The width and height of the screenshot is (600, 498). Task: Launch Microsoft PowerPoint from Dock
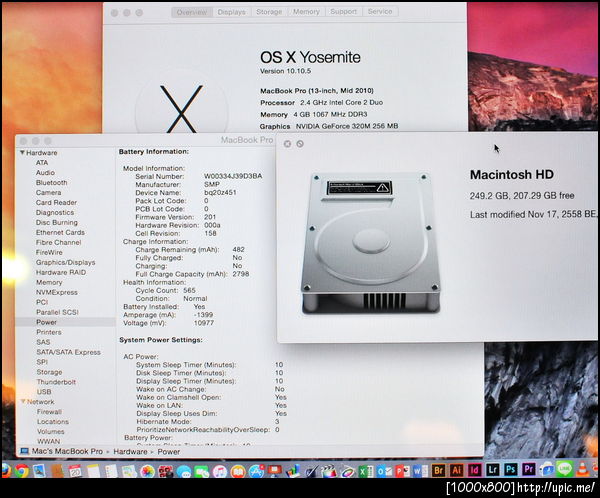[x=402, y=471]
